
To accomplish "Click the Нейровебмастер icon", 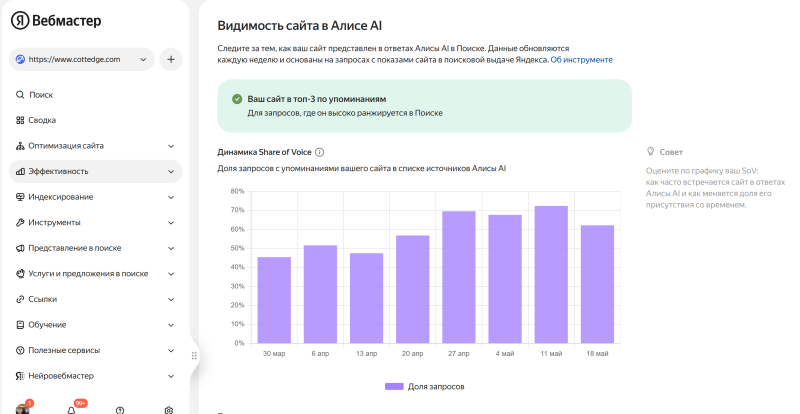I will click(20, 376).
